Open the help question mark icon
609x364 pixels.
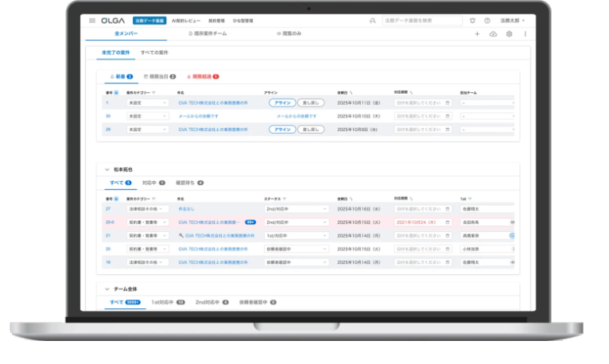pyautogui.click(x=486, y=21)
